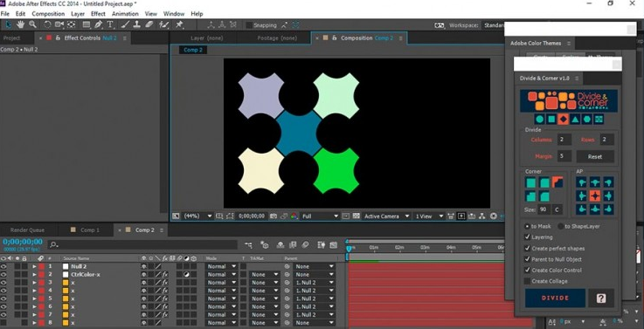Screen dimensions: 644x329
Task: Click the red label swatch of layer 1
Action: [x=41, y=266]
